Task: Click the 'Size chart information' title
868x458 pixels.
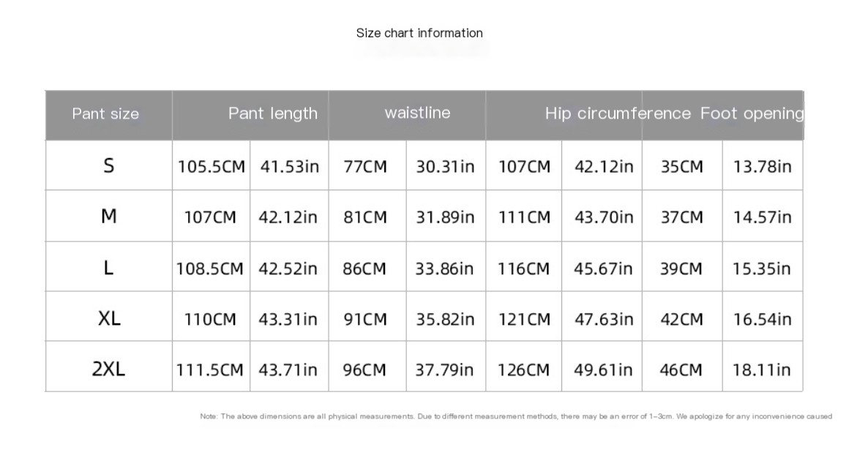Action: [419, 33]
